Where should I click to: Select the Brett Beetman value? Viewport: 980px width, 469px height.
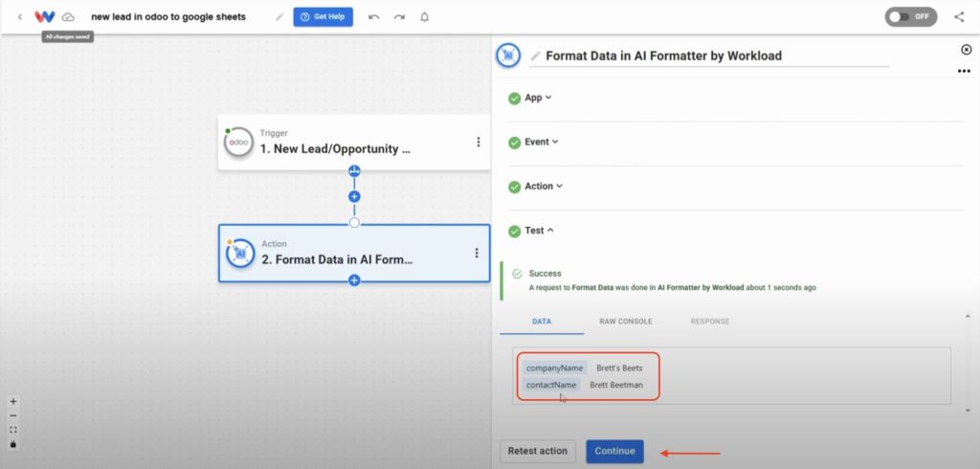point(616,385)
